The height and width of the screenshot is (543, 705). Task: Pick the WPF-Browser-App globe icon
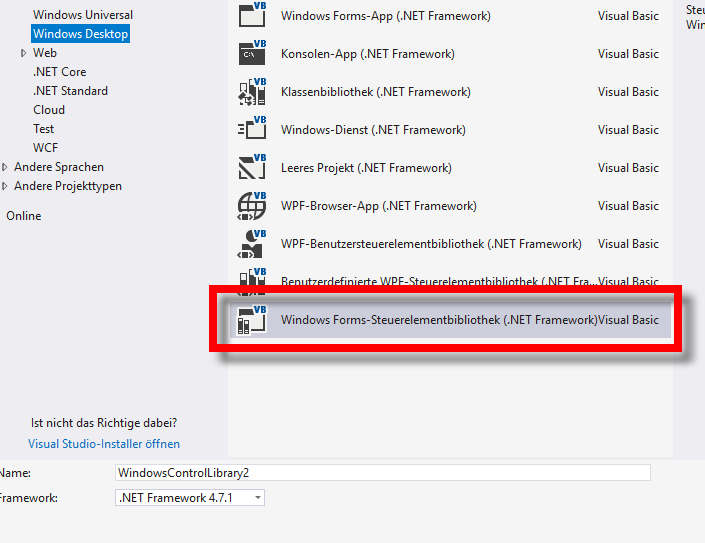[x=252, y=206]
